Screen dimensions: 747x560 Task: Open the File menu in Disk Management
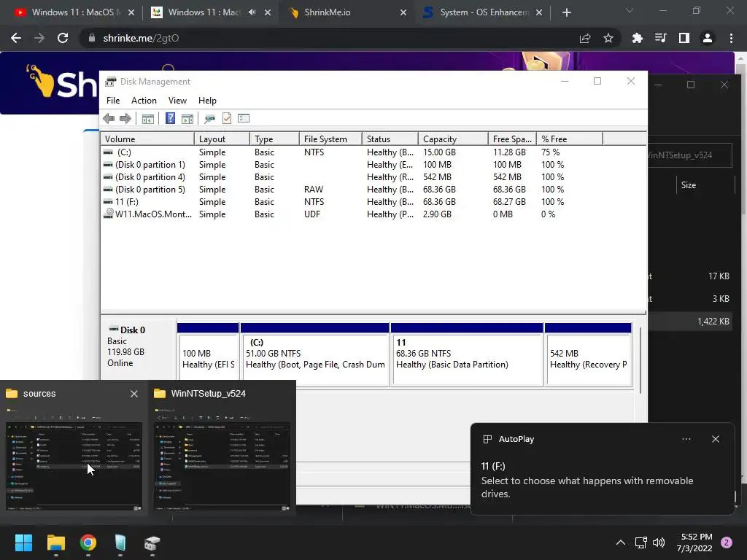(x=113, y=101)
